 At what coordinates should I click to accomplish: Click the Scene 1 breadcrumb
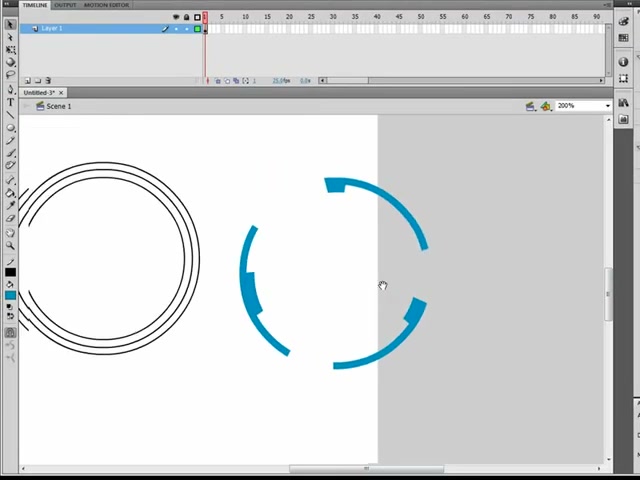53,106
